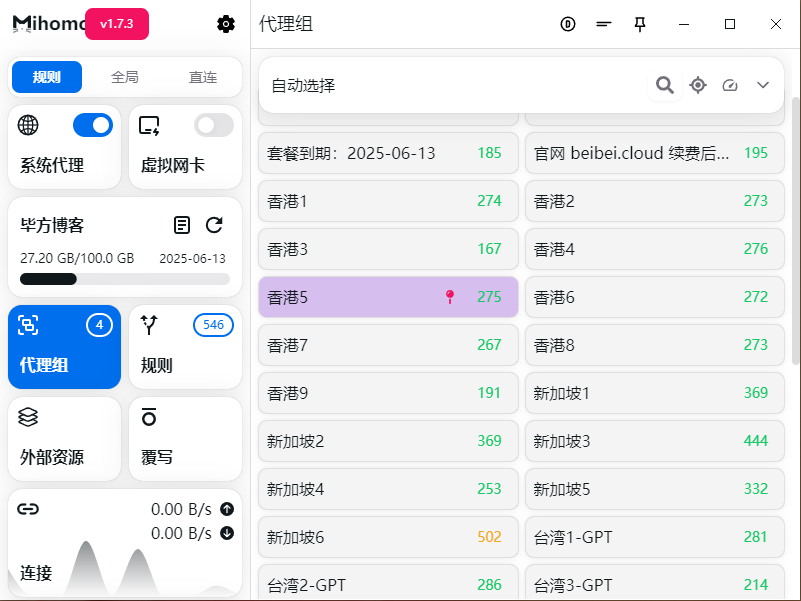The height and width of the screenshot is (601, 801).
Task: Open the 外部资源 panel
Action: click(64, 438)
